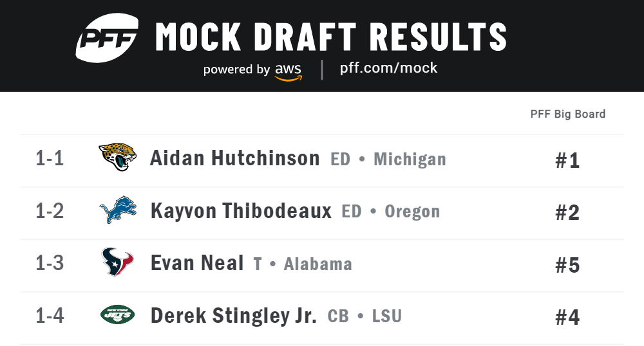
Task: Click the Detroit Lions team logo
Action: point(118,210)
